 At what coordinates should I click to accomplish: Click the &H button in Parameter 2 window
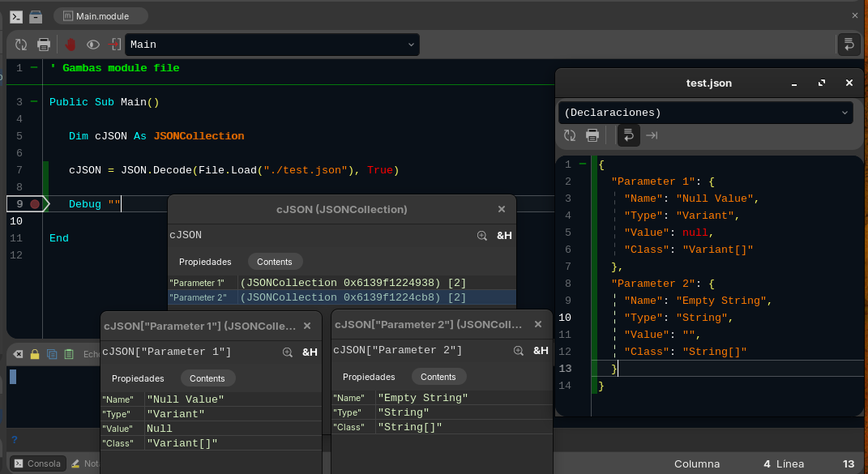click(x=541, y=352)
